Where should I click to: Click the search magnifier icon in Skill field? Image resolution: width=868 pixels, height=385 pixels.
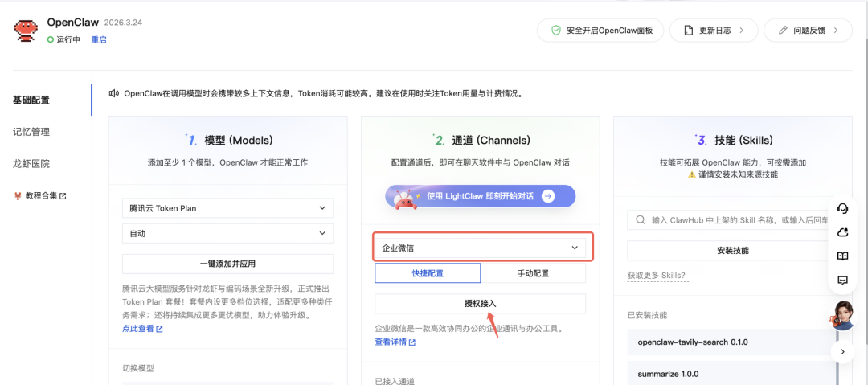[641, 220]
